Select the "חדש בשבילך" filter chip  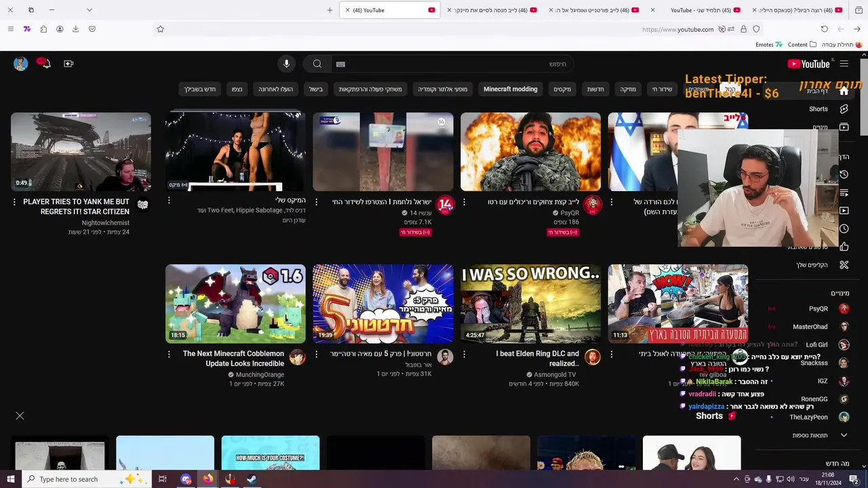[200, 89]
